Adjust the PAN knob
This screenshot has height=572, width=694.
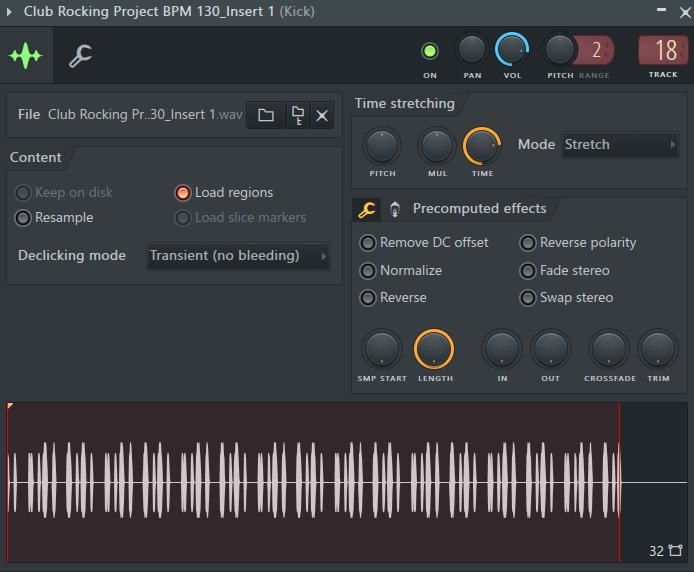pyautogui.click(x=472, y=50)
